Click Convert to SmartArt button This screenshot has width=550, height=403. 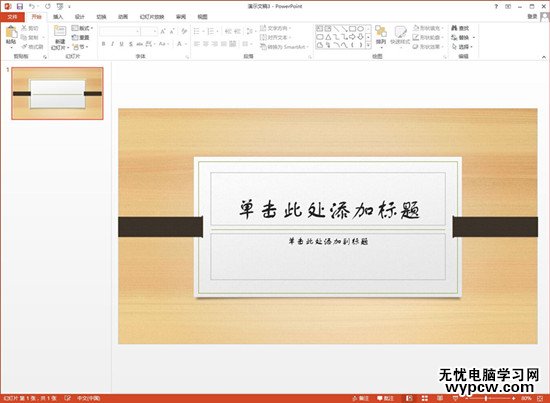click(284, 47)
